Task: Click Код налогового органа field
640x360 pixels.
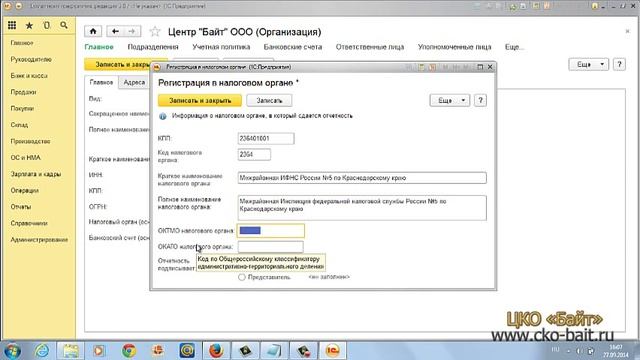Action: (x=254, y=155)
